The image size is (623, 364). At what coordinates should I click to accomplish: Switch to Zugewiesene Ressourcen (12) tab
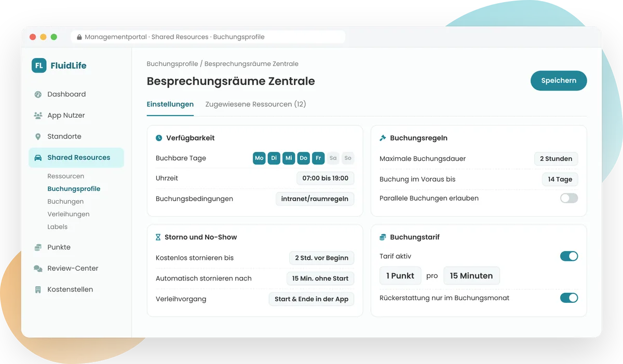(x=256, y=104)
